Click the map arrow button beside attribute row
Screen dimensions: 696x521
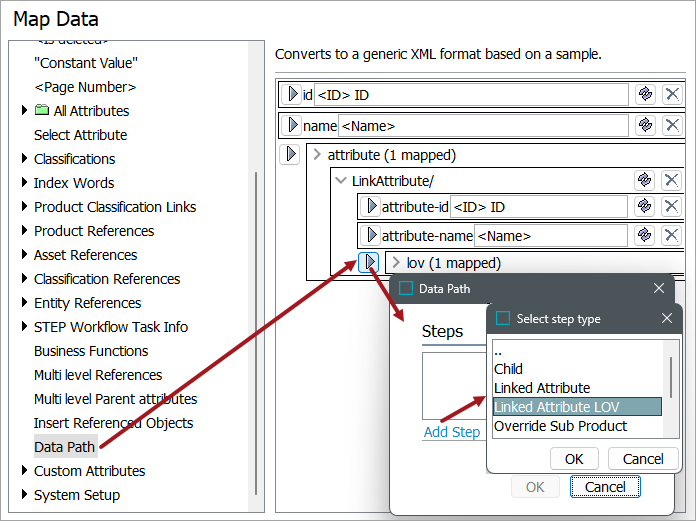[290, 154]
